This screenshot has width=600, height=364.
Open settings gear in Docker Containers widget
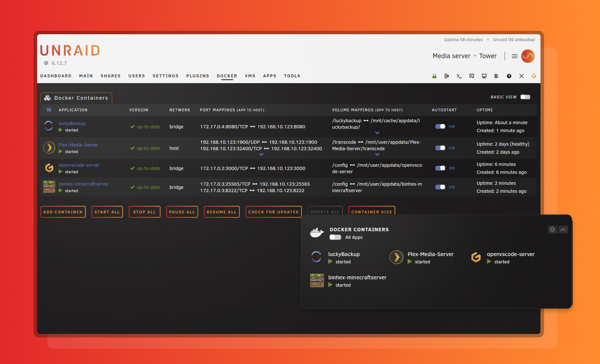click(552, 230)
